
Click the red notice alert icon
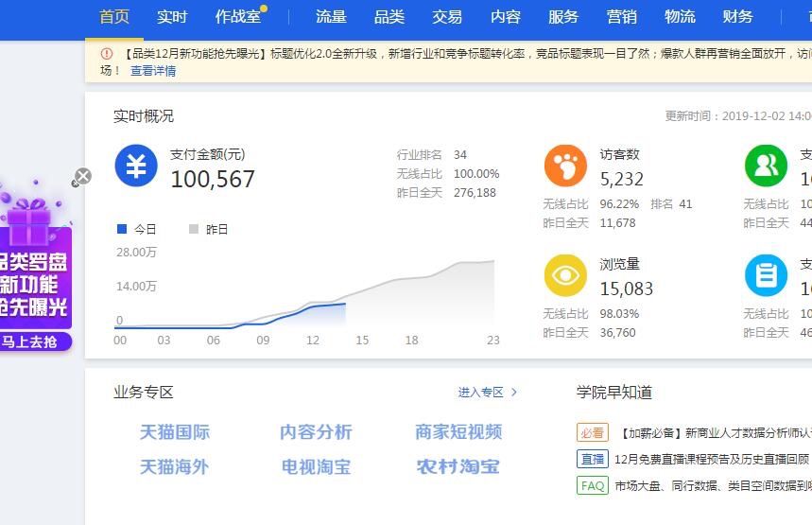pos(107,54)
